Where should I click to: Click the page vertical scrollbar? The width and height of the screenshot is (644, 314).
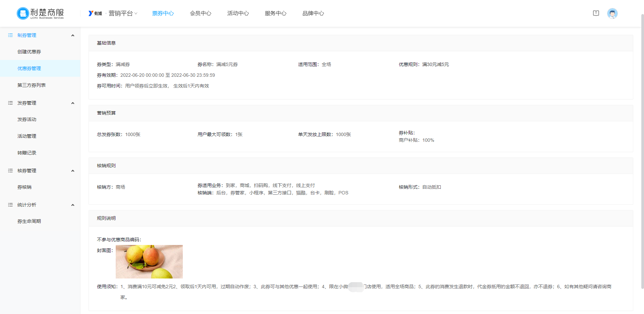coord(642,151)
